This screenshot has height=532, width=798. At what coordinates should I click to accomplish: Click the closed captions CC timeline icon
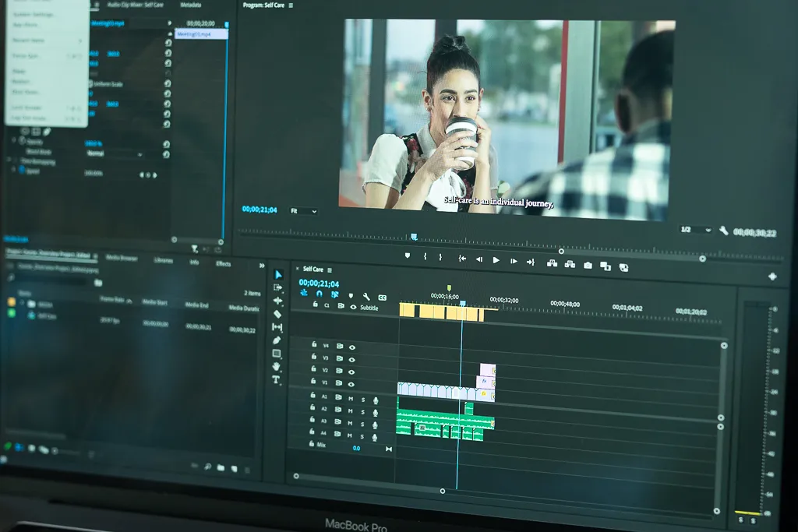pos(382,297)
